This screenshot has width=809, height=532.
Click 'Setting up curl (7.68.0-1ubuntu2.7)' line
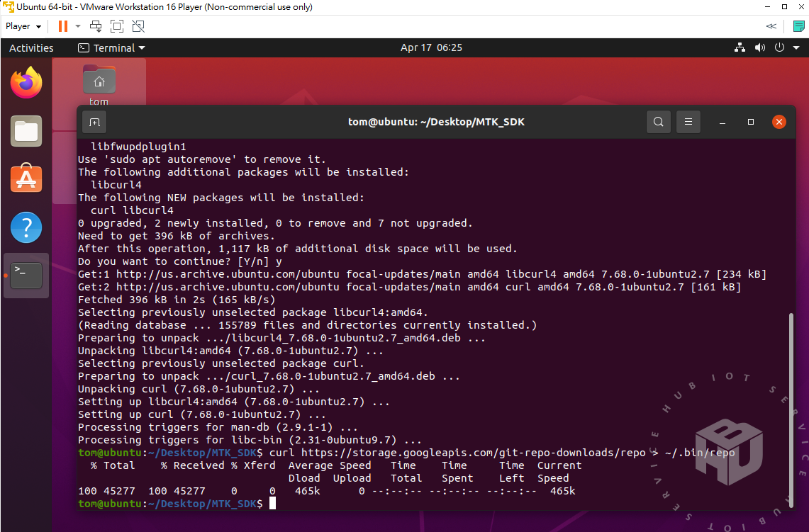pos(202,414)
